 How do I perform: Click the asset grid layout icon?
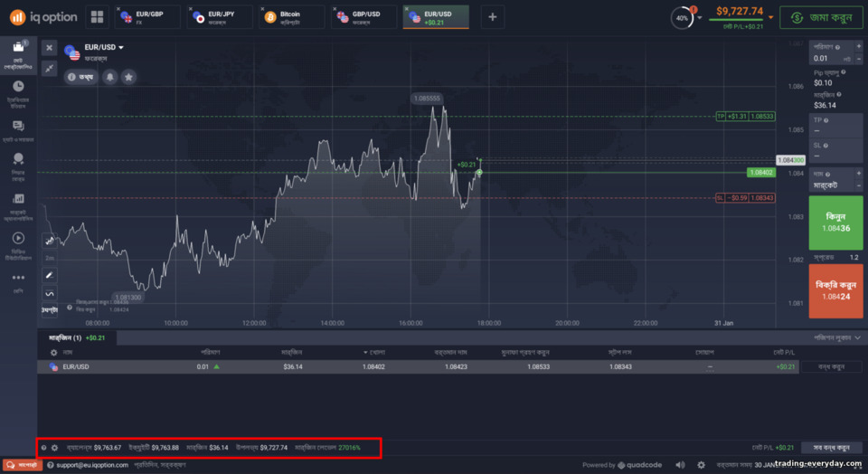[x=97, y=17]
